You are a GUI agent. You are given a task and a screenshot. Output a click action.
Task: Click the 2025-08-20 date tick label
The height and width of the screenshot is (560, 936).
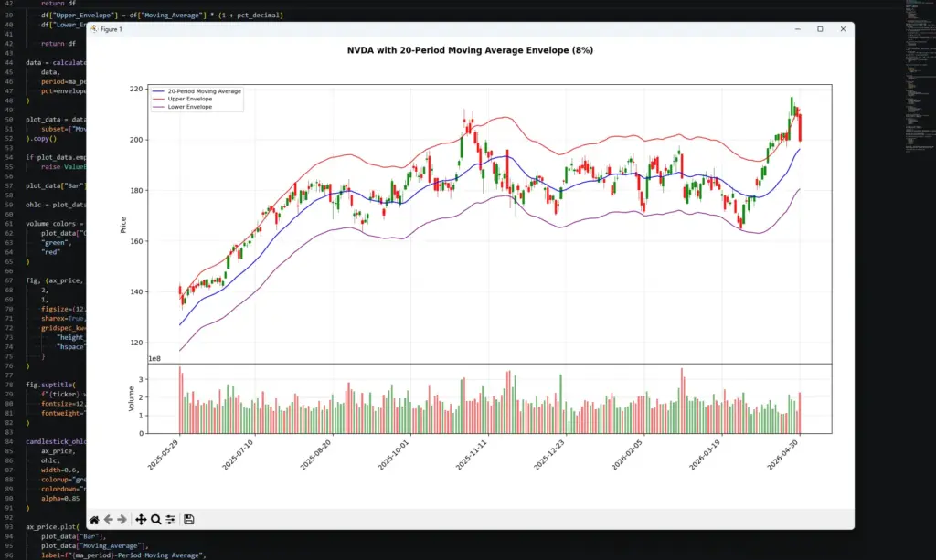tap(315, 455)
